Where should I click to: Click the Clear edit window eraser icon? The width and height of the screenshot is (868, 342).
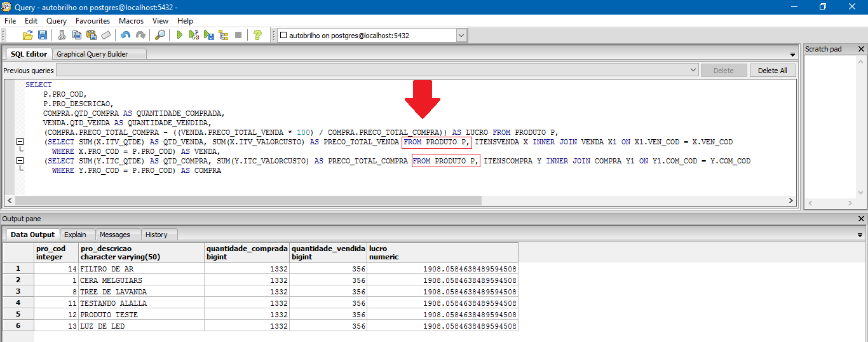106,36
